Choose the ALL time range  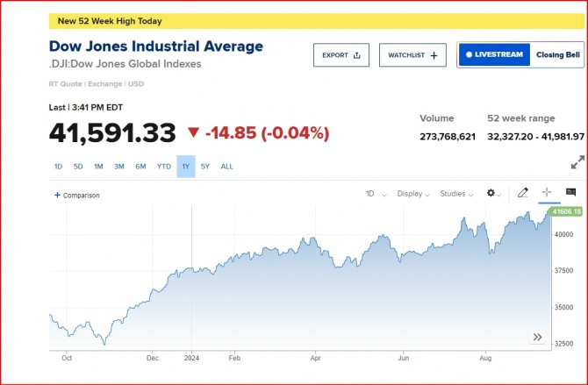click(226, 167)
